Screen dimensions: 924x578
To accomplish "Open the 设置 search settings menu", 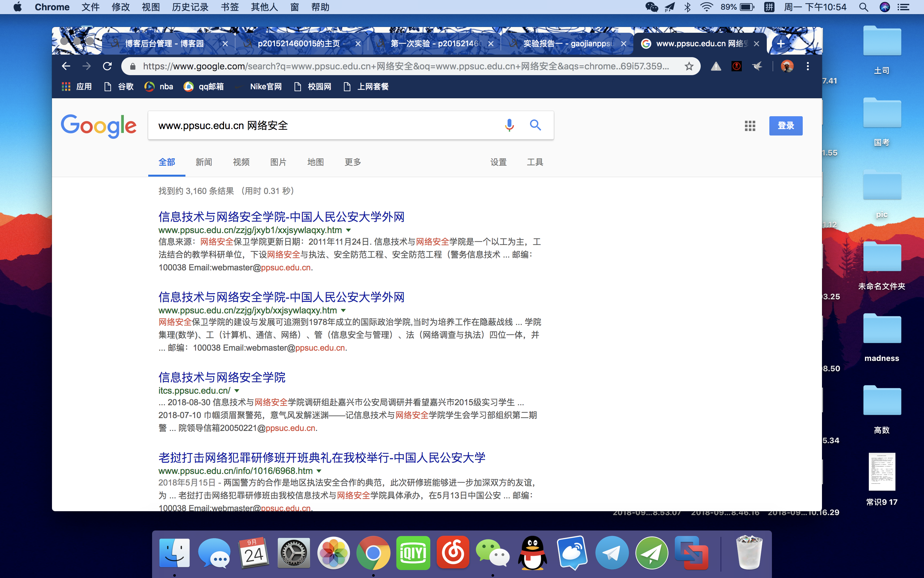I will click(x=498, y=162).
